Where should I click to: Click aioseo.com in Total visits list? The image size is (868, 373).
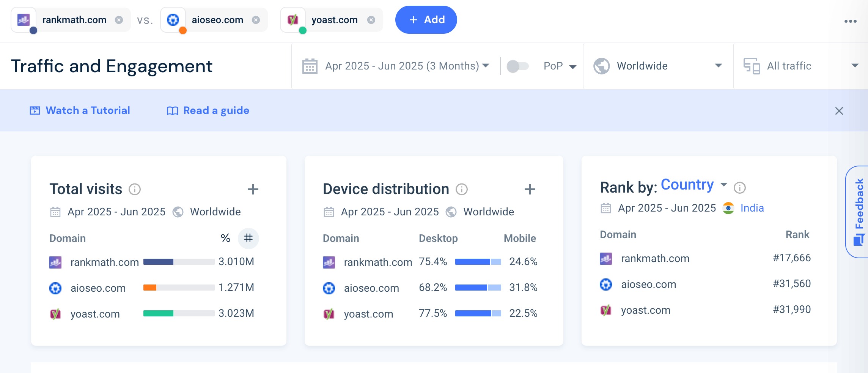tap(98, 288)
